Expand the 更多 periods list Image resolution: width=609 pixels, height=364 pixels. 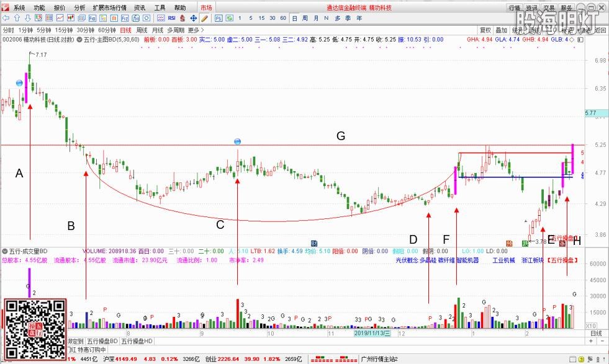(x=196, y=30)
